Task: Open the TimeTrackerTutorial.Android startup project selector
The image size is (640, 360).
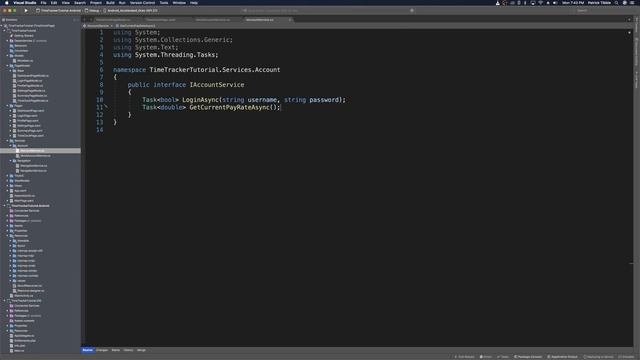Action: pos(59,10)
